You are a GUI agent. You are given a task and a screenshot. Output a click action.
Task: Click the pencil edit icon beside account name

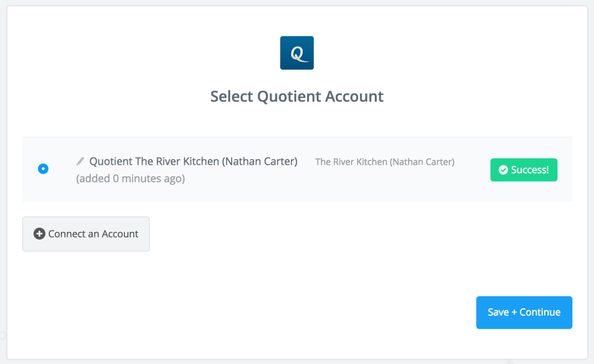(x=80, y=161)
